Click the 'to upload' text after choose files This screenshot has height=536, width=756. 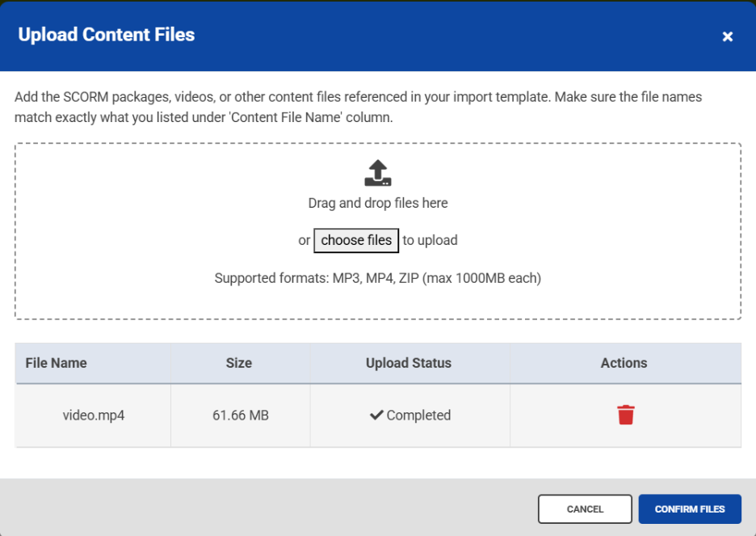coord(430,240)
